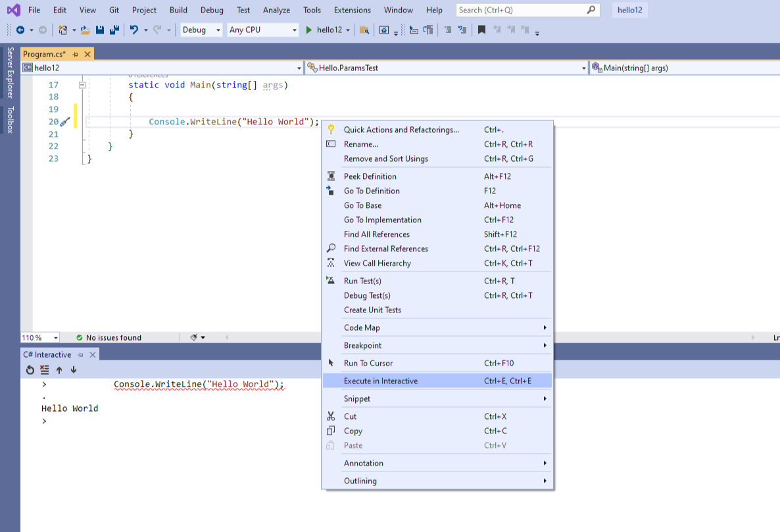Click the No issues found status indicator
The width and height of the screenshot is (780, 532).
pyautogui.click(x=109, y=337)
